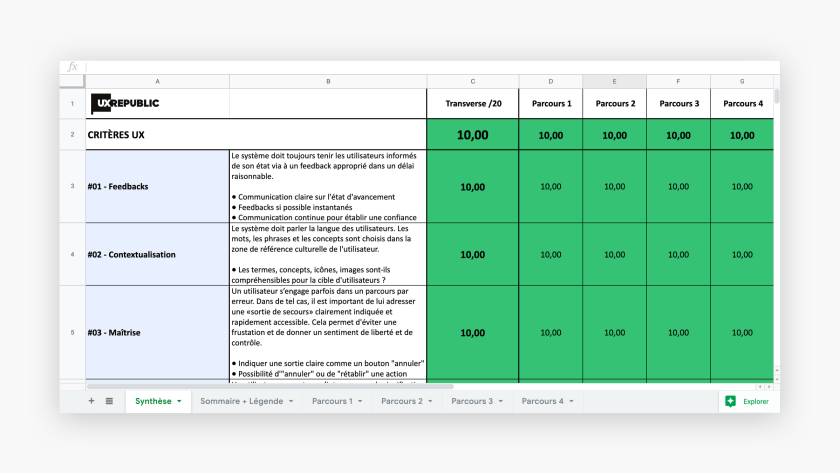Select the 'Parcours 1' header cell
The height and width of the screenshot is (473, 840).
coord(551,103)
